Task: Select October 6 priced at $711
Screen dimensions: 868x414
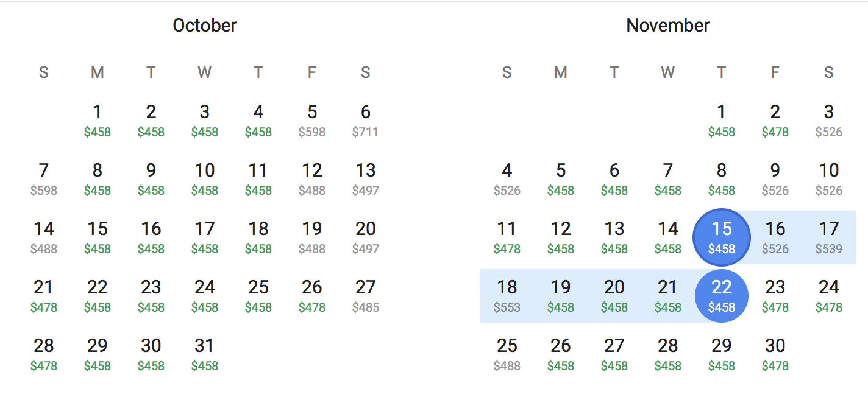Action: pyautogui.click(x=365, y=121)
